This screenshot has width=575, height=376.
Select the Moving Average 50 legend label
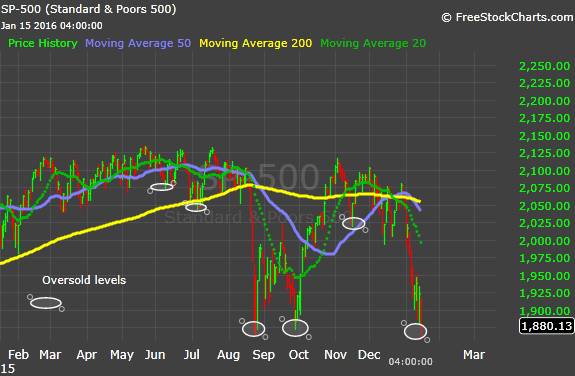pyautogui.click(x=138, y=43)
